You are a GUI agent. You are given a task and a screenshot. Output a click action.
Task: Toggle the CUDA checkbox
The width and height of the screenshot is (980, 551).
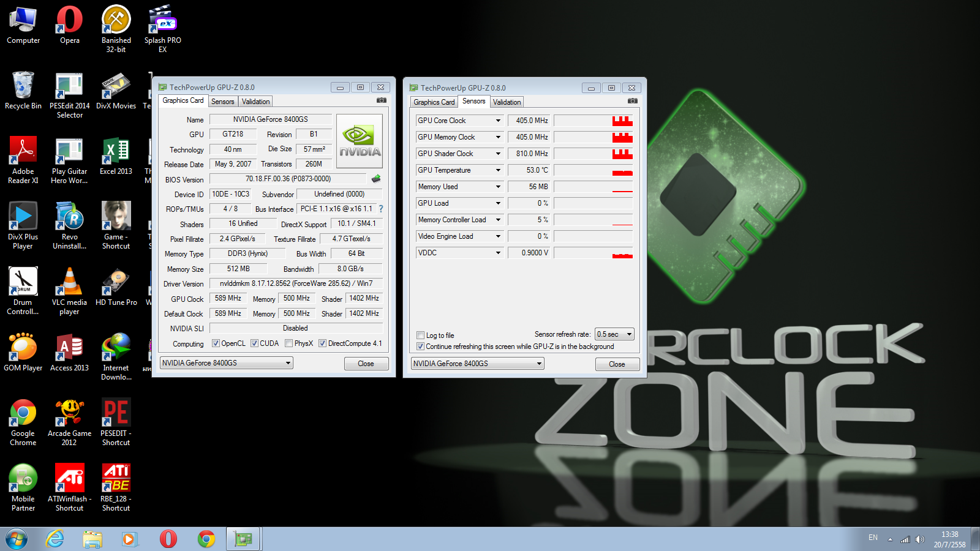[254, 343]
